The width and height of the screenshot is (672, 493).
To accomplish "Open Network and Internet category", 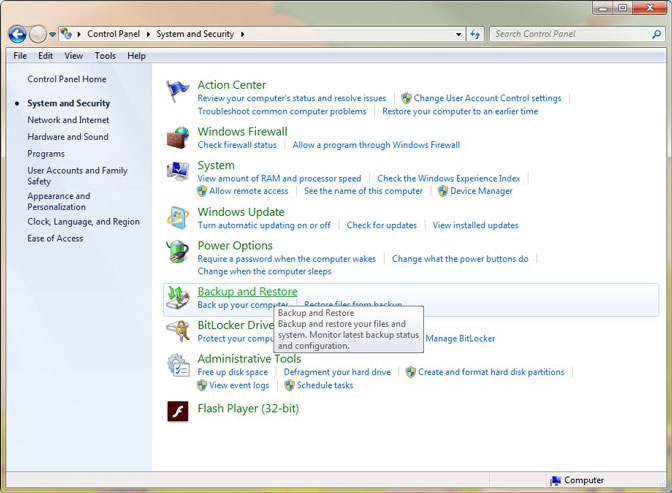I will point(68,120).
